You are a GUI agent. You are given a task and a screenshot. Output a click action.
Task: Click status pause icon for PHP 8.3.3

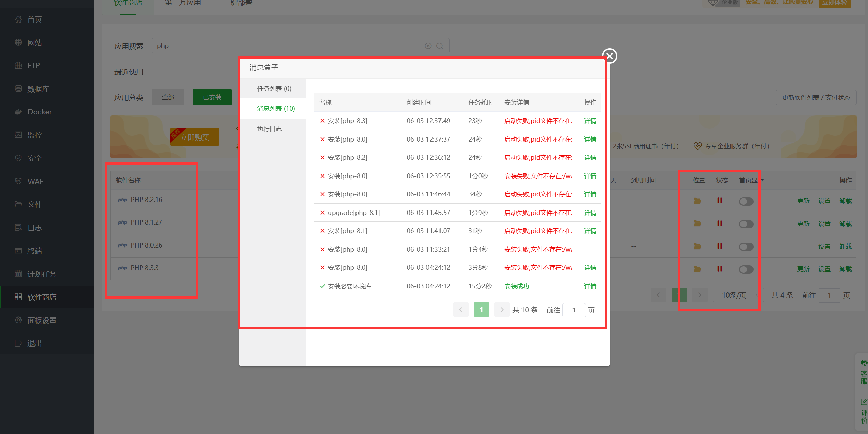click(x=720, y=269)
